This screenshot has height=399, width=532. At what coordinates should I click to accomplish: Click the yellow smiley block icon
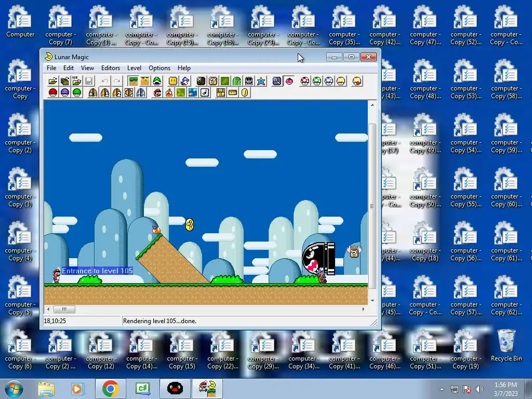(173, 81)
